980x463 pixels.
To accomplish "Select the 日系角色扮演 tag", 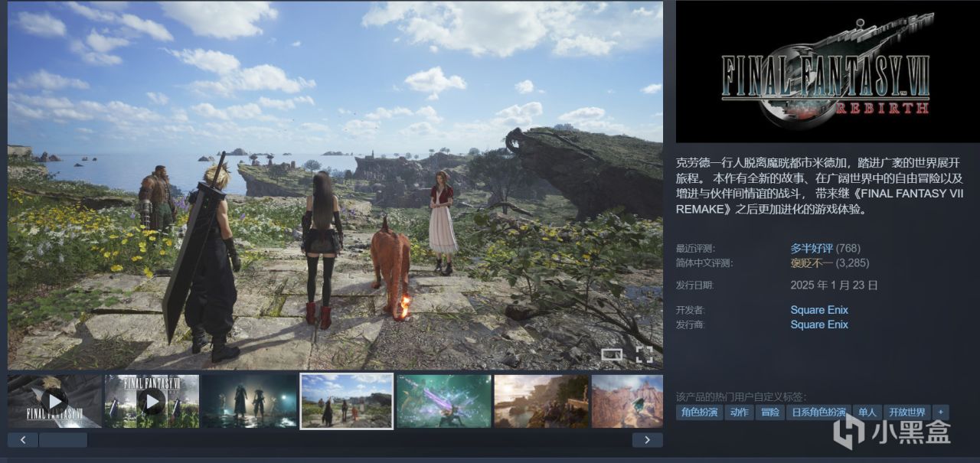I will pyautogui.click(x=817, y=412).
